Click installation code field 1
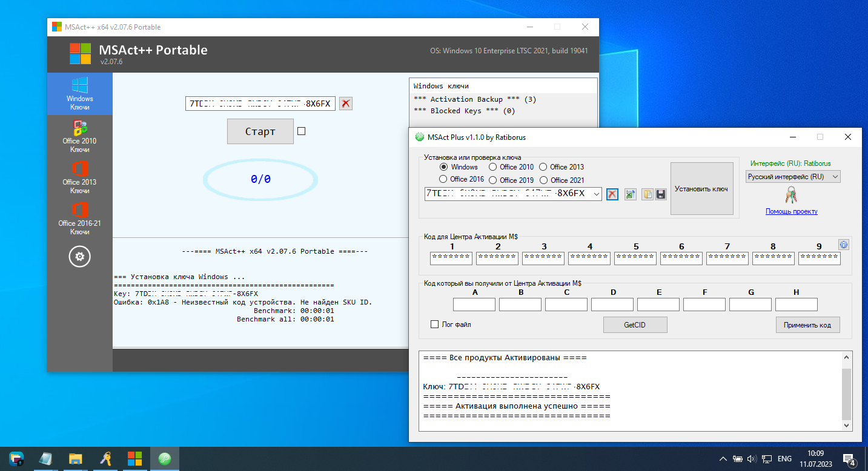This screenshot has height=471, width=868. coord(451,259)
